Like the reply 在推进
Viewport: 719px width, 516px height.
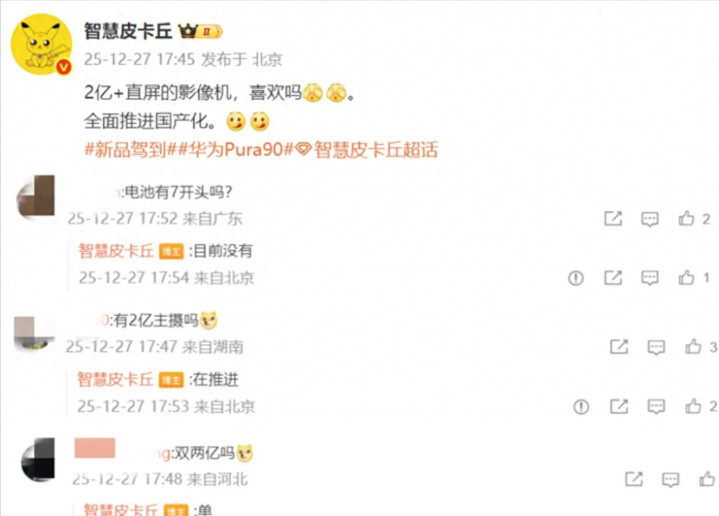(x=693, y=406)
